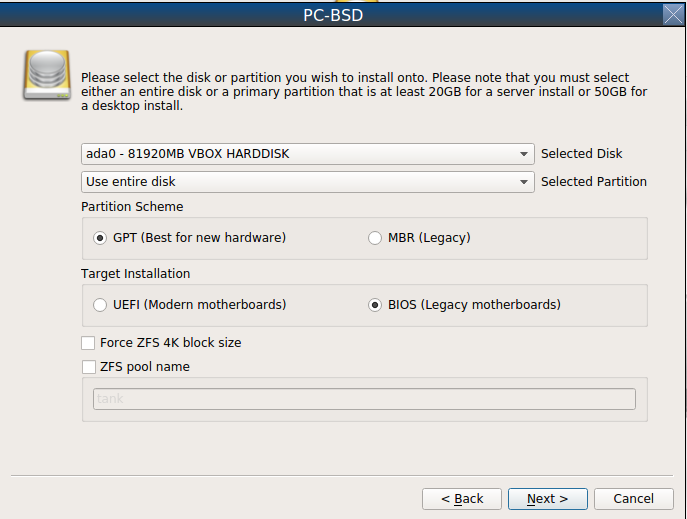Click the Partition Scheme heading

[132, 207]
